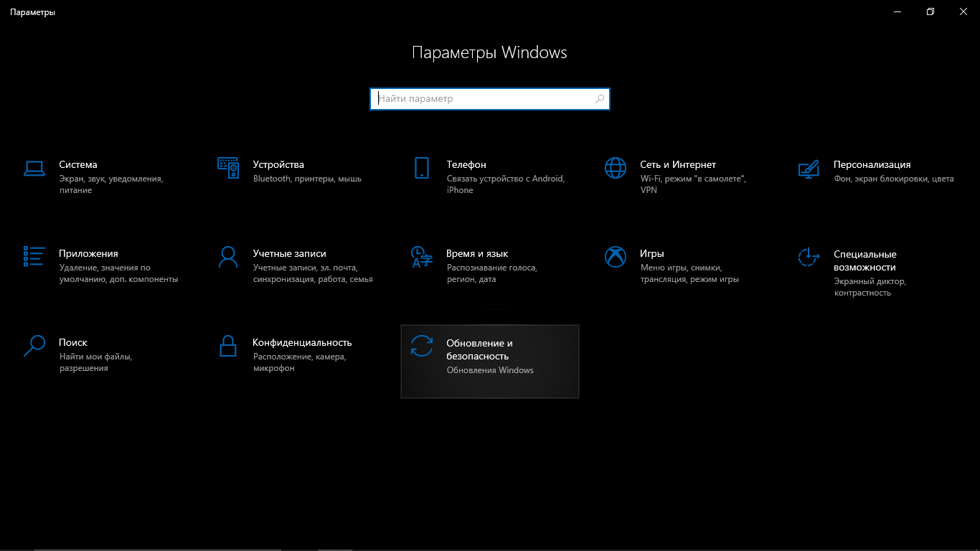The width and height of the screenshot is (980, 551).
Task: Click the text 'Расположение, камера, микрофон'
Action: click(x=300, y=362)
